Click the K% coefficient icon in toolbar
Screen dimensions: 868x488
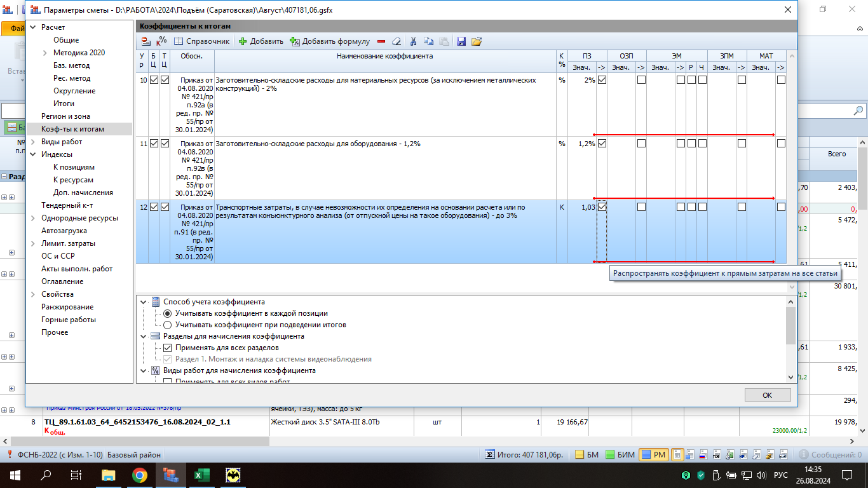click(x=161, y=41)
